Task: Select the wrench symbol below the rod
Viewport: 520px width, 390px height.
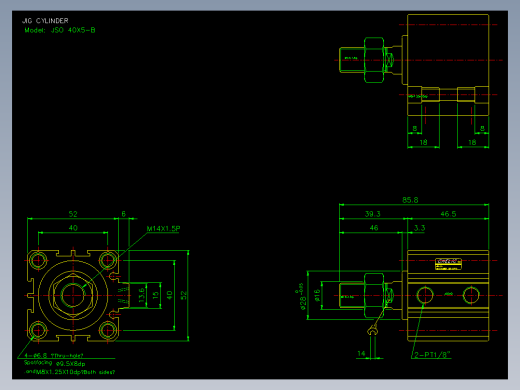Action: pyautogui.click(x=373, y=331)
